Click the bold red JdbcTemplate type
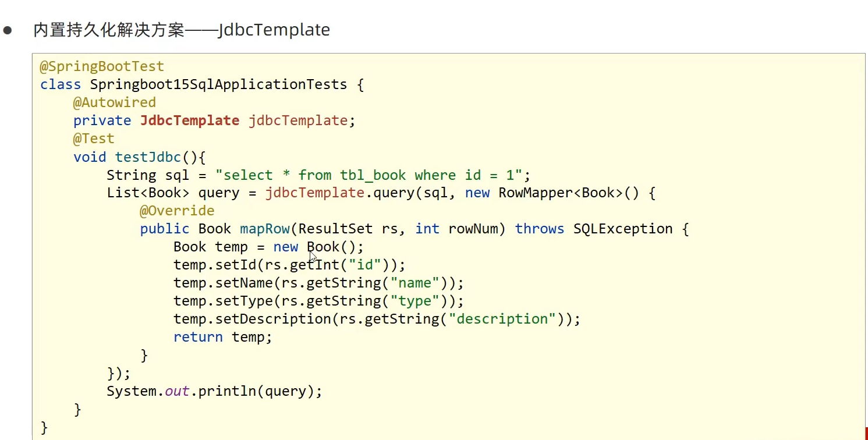The height and width of the screenshot is (440, 868). click(x=190, y=120)
